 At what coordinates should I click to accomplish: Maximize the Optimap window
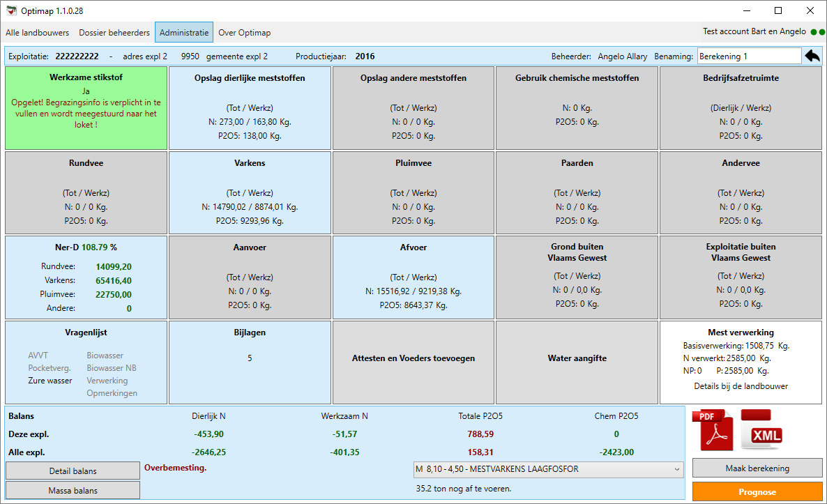(x=778, y=10)
